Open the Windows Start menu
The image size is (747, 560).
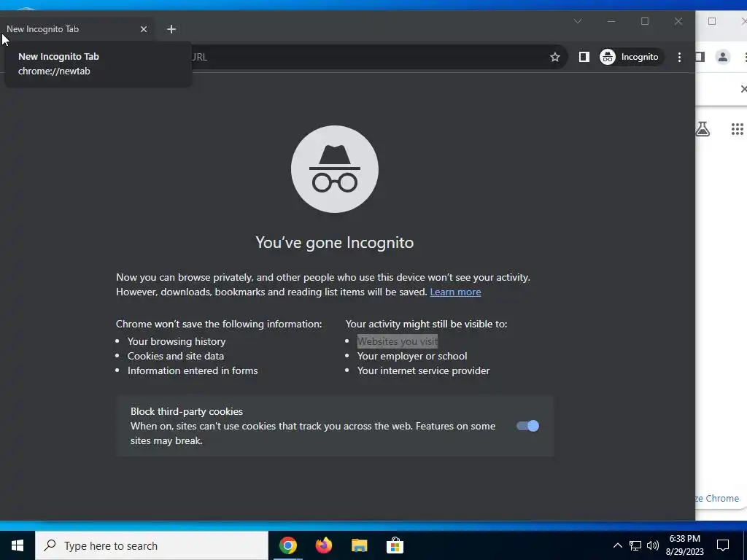tap(18, 545)
